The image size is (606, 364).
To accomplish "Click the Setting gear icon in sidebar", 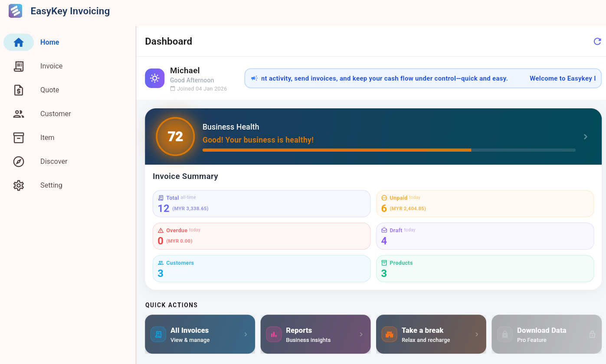I will 19,185.
